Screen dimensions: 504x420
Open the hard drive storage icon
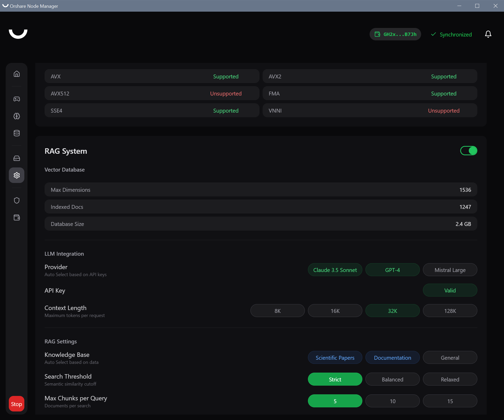point(17,158)
